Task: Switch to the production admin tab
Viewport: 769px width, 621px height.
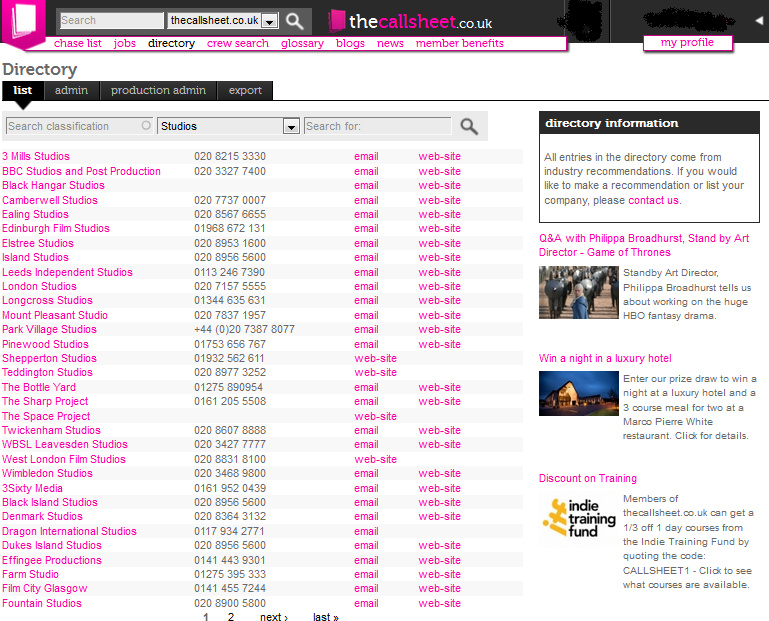Action: [158, 90]
